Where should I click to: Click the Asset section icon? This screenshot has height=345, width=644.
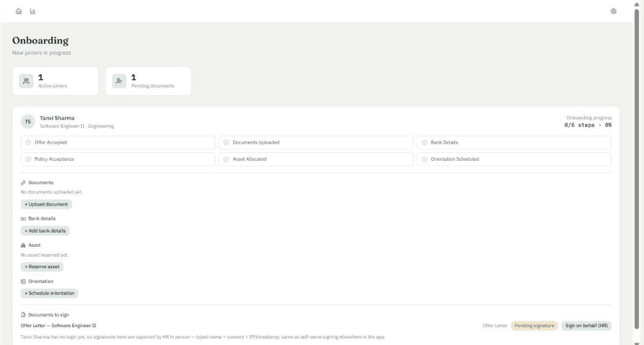click(x=23, y=246)
